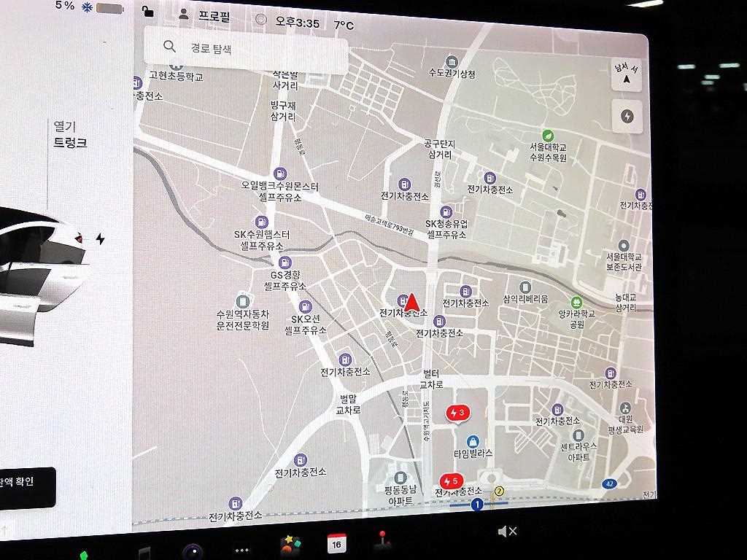This screenshot has width=747, height=560.
Task: Select the red Supercharger pin with 3 stalls
Action: tap(457, 413)
